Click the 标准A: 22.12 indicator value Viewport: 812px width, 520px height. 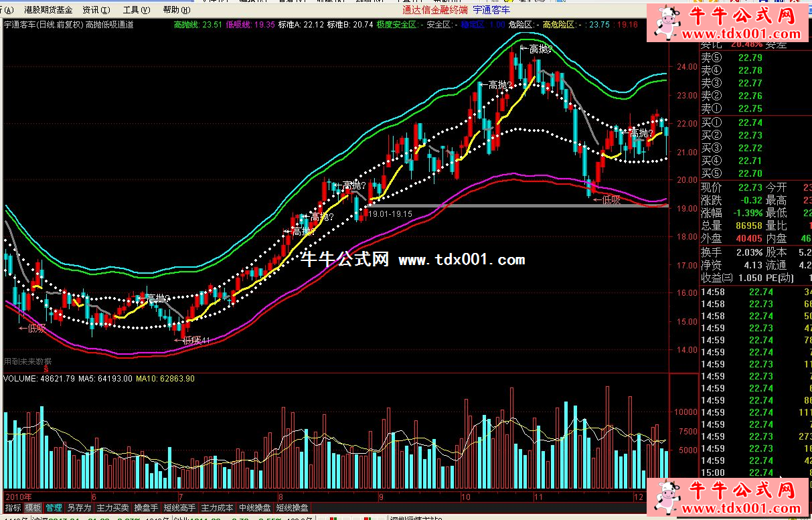[x=302, y=25]
